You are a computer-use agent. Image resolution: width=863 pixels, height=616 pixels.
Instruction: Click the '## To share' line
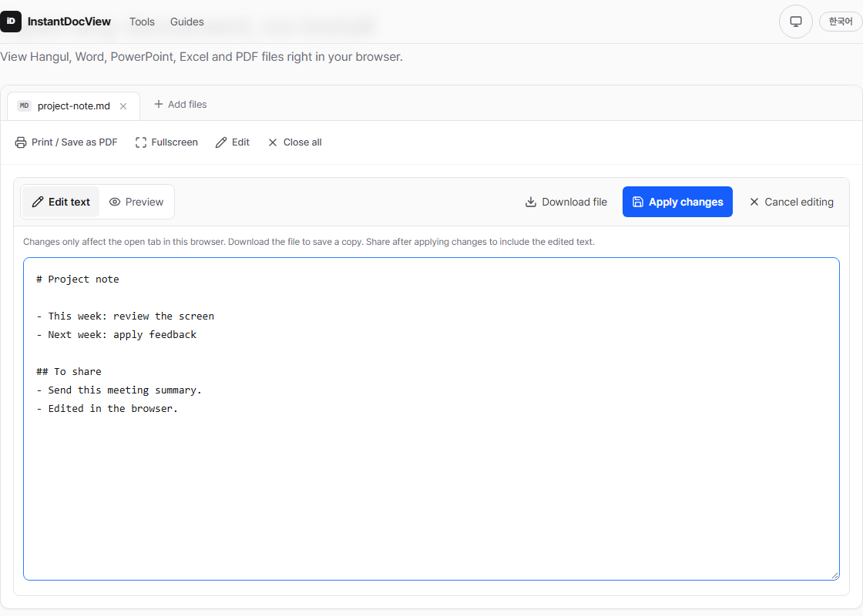[x=69, y=372]
